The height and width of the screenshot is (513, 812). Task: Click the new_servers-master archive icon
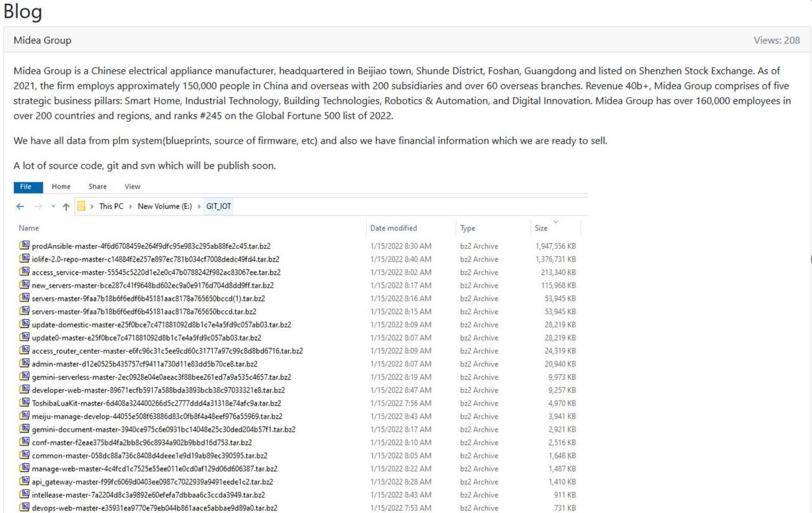(25, 285)
